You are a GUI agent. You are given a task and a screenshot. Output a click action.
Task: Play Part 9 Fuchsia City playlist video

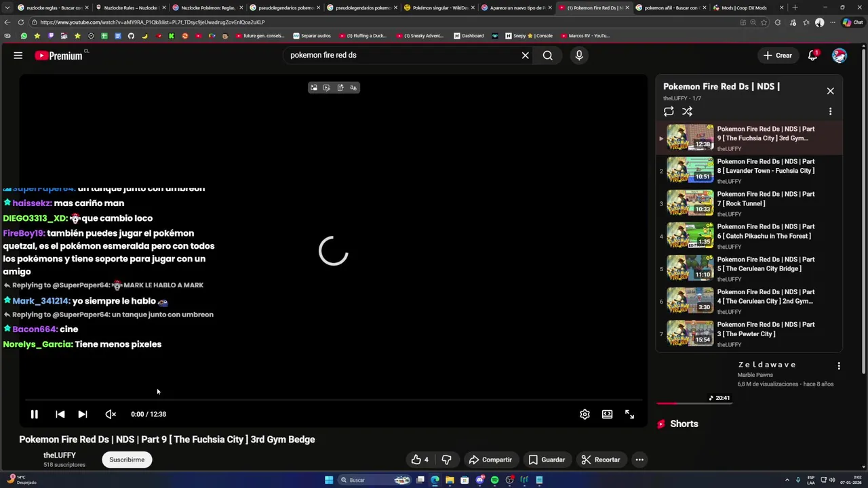[x=749, y=138]
